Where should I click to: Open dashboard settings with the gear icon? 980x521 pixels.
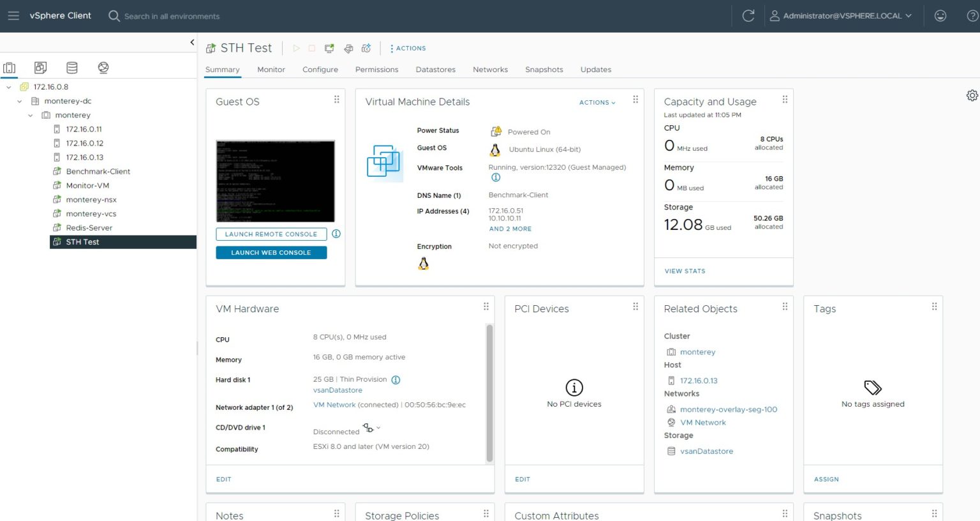click(971, 94)
